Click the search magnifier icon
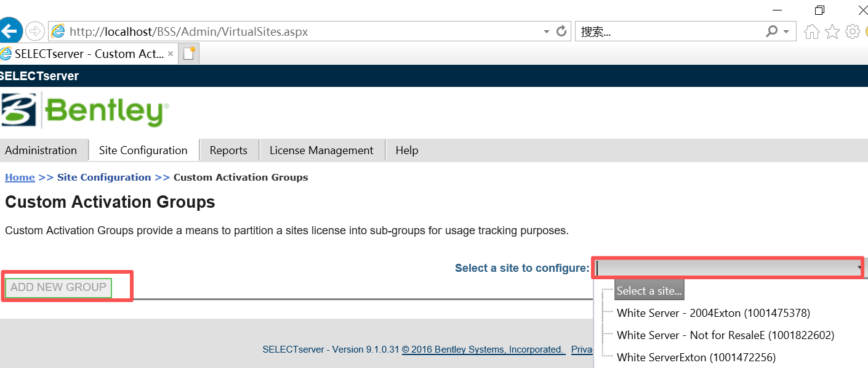This screenshot has height=368, width=868. (771, 31)
